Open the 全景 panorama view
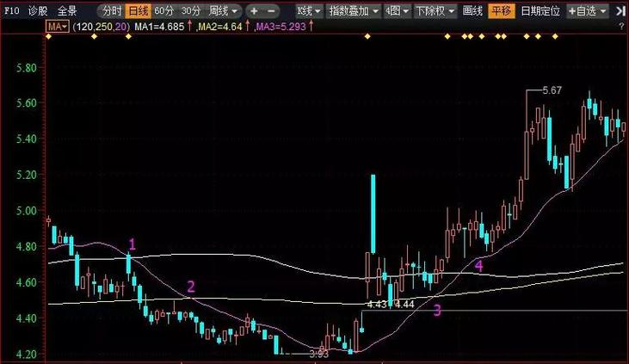Viewport: 629px width, 364px height. [67, 11]
